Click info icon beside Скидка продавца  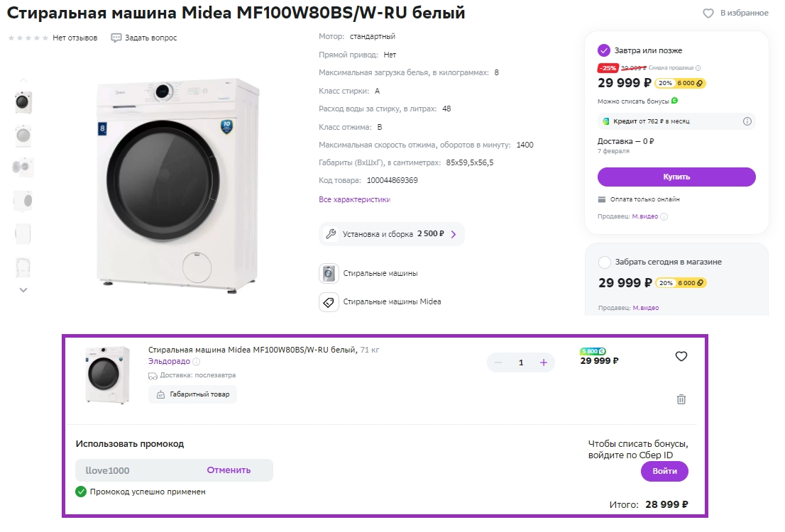[698, 68]
